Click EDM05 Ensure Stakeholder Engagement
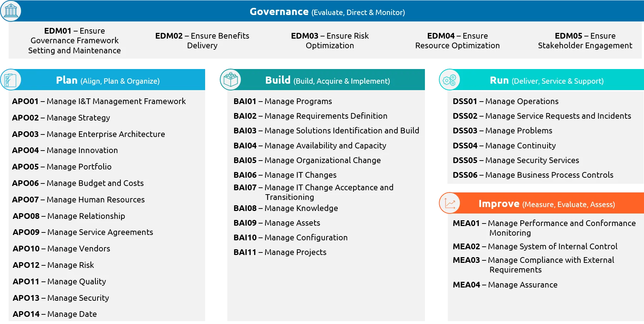Viewport: 644px width, 324px height. pos(585,40)
